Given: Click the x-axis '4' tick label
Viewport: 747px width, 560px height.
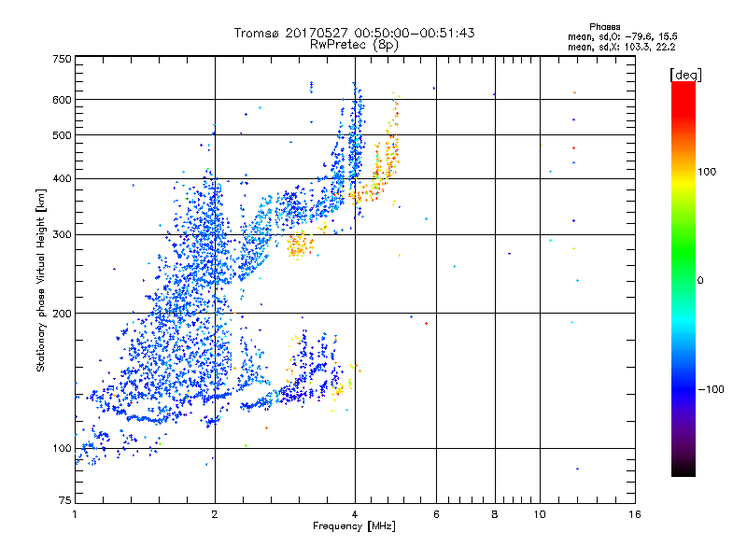Looking at the screenshot, I should (x=355, y=514).
